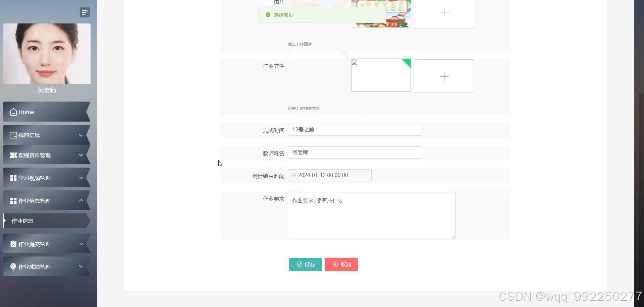Click the 点击上传图片 hint text
644x307 pixels.
click(x=300, y=44)
